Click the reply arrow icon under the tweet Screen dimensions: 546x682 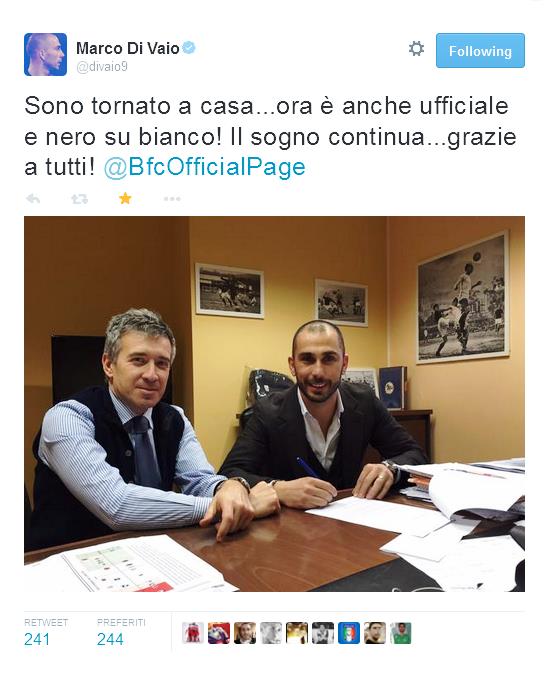point(33,199)
